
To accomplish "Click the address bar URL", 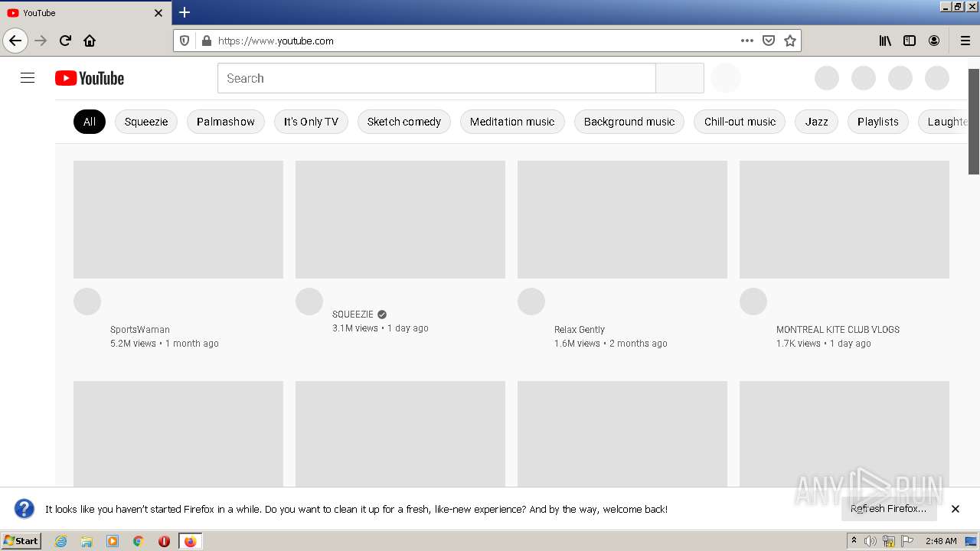I will click(276, 41).
